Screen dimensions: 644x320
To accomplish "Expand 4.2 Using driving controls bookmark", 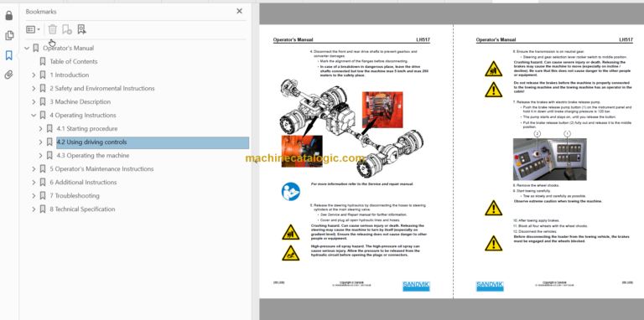I will 40,142.
